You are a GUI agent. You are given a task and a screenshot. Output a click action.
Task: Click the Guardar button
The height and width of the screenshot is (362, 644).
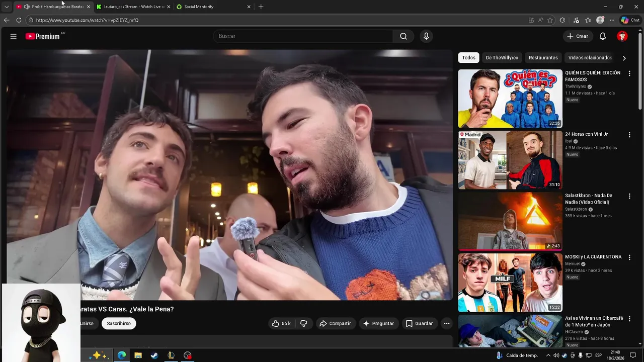click(419, 323)
